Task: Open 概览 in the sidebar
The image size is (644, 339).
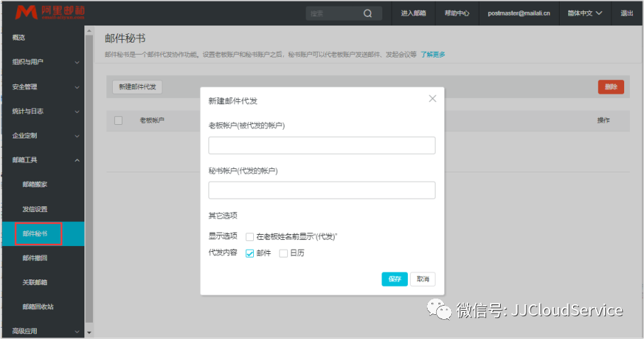Action: click(18, 38)
